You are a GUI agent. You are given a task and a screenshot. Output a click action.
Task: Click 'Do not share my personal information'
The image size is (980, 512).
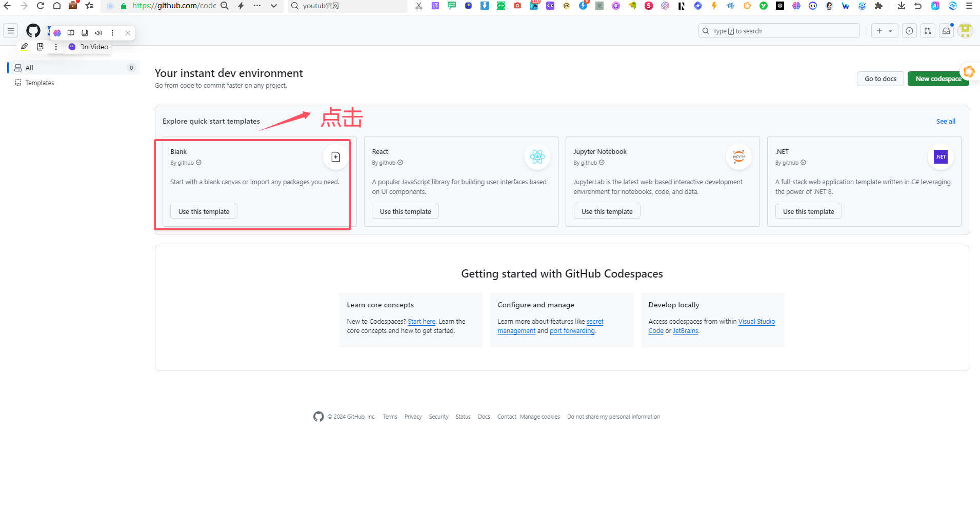[x=613, y=417]
